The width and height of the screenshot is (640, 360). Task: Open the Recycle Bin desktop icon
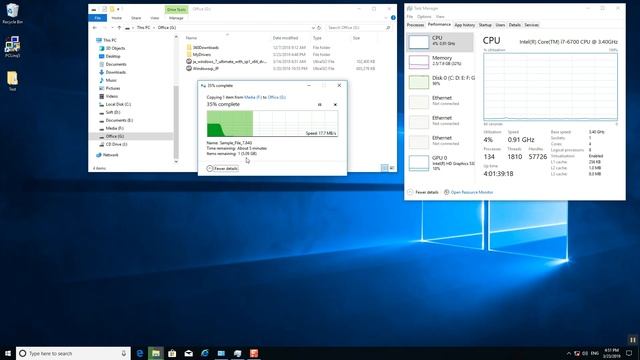click(12, 13)
